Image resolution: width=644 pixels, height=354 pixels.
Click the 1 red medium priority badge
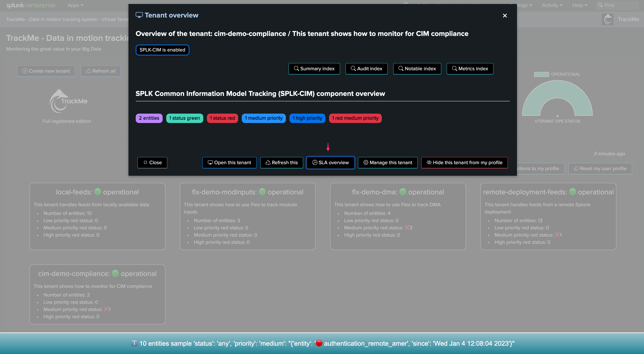tap(355, 118)
